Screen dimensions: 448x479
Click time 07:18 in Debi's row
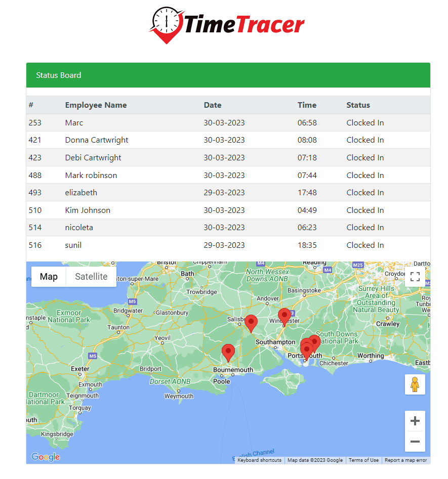[x=307, y=158]
